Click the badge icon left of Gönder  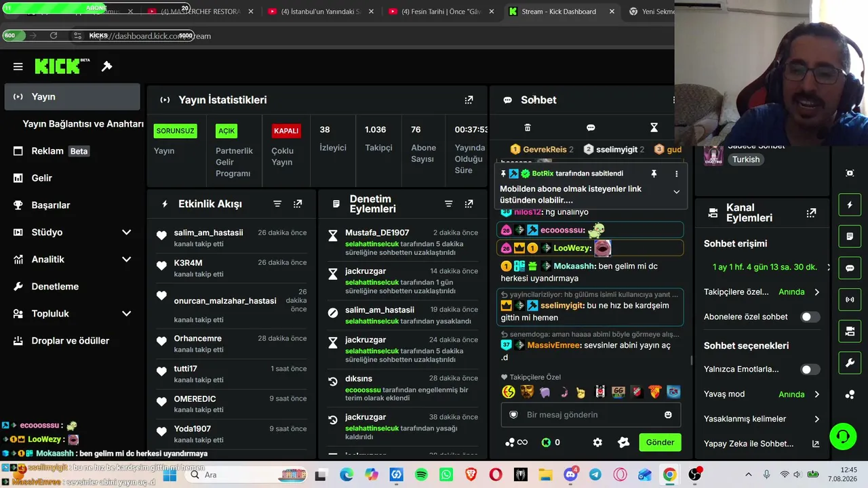point(623,443)
